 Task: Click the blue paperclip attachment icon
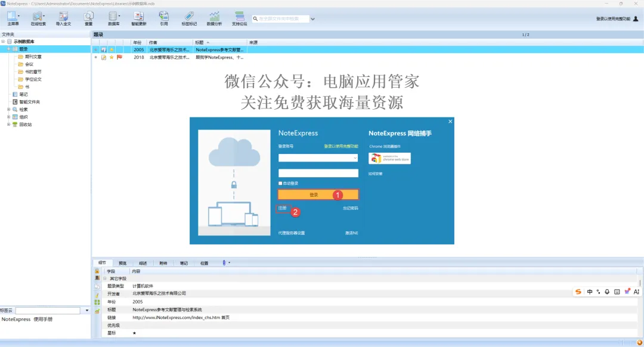pos(224,263)
